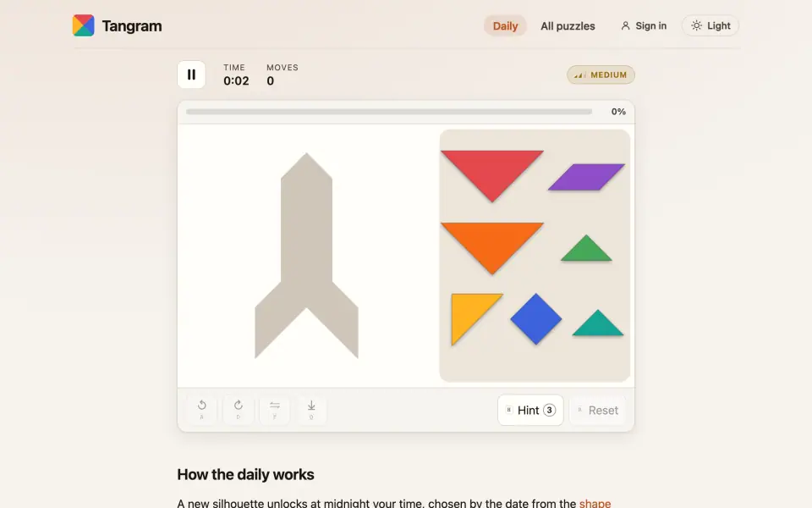The height and width of the screenshot is (508, 812).
Task: Click the flip piece button
Action: pos(274,410)
